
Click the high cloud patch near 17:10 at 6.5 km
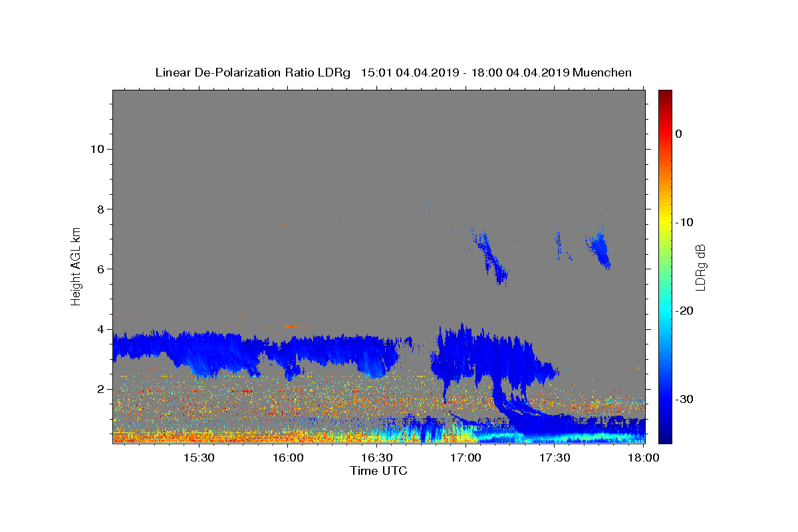click(491, 256)
